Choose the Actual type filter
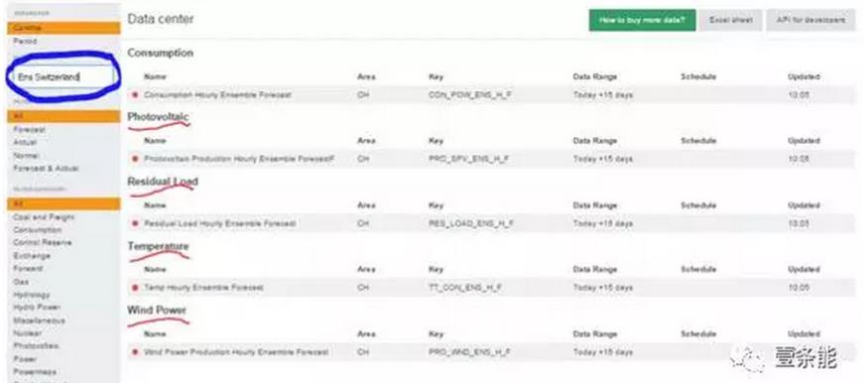This screenshot has height=383, width=868. coord(26,142)
